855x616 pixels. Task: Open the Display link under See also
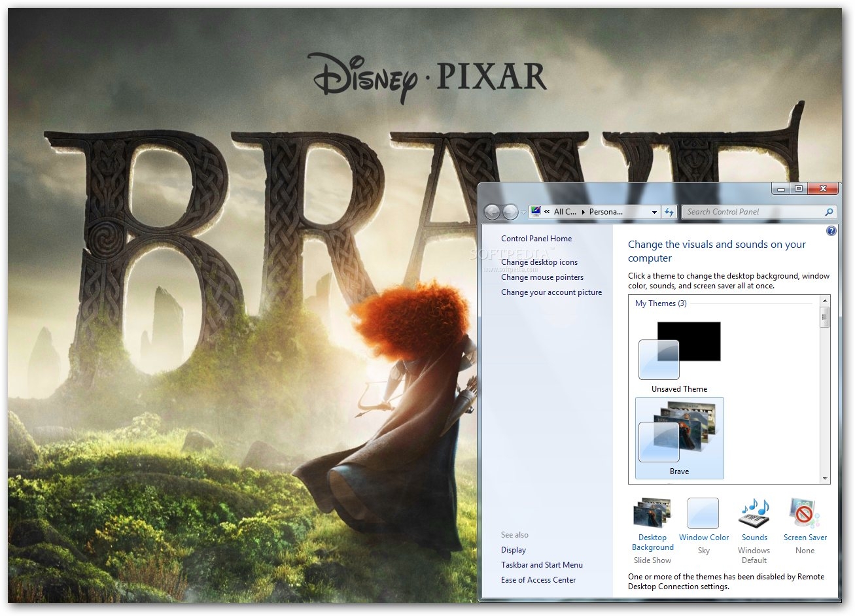(x=514, y=550)
